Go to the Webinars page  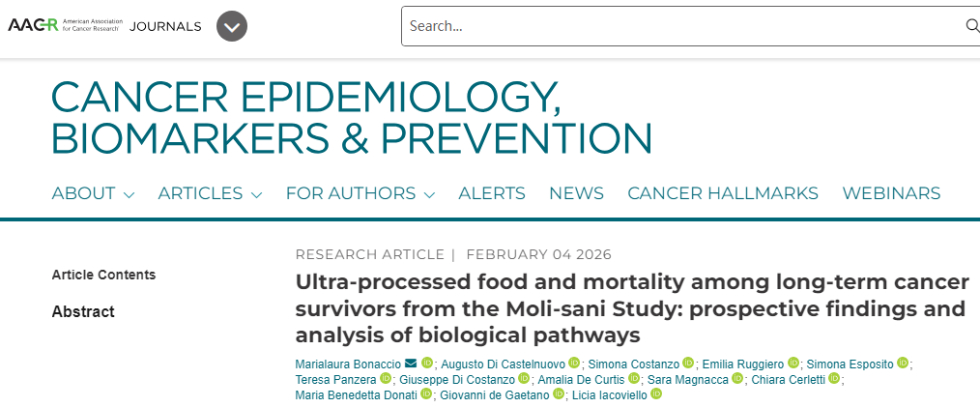click(x=891, y=193)
